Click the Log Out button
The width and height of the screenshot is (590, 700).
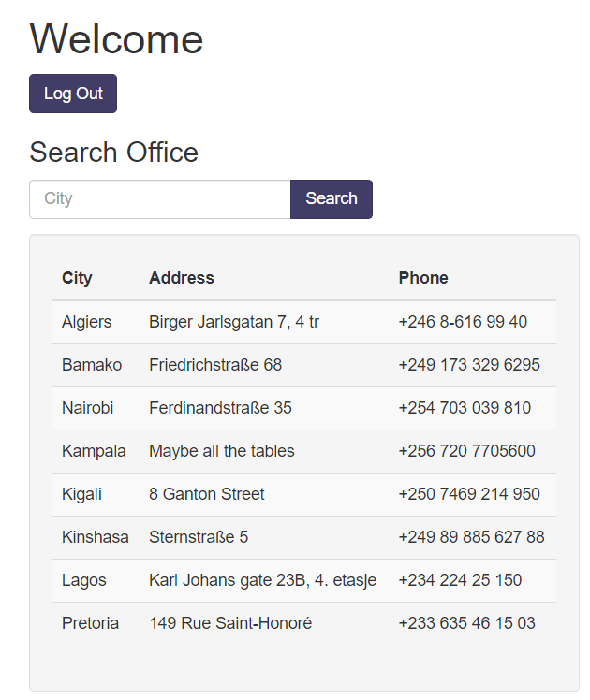(73, 94)
